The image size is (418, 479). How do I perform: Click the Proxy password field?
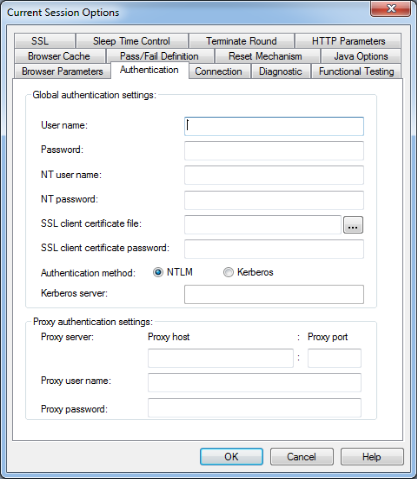click(x=255, y=408)
